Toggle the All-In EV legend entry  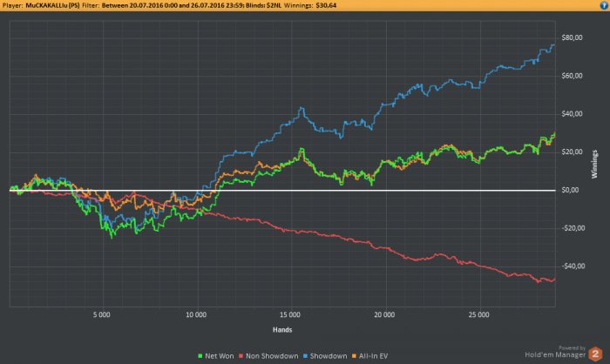click(369, 356)
